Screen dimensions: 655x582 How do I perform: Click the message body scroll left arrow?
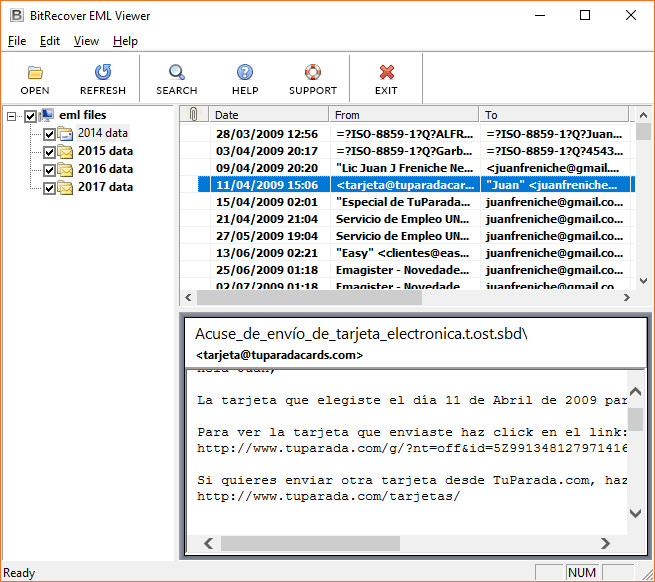pos(208,543)
